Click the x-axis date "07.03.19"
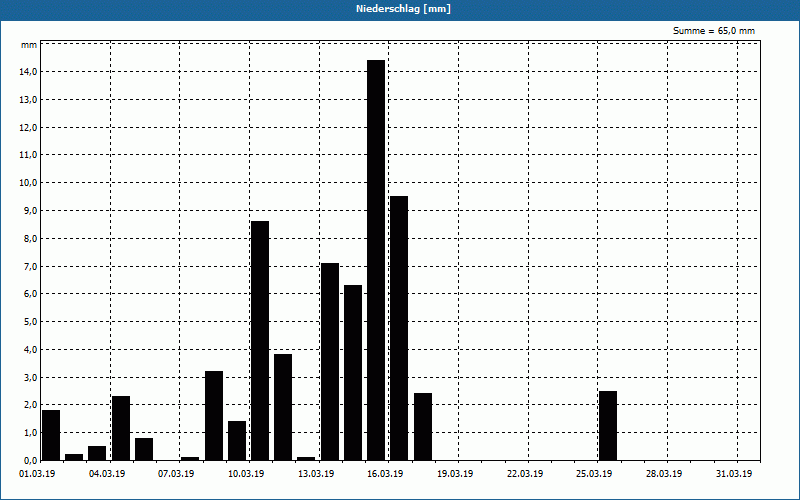The height and width of the screenshot is (500, 800). (x=176, y=474)
